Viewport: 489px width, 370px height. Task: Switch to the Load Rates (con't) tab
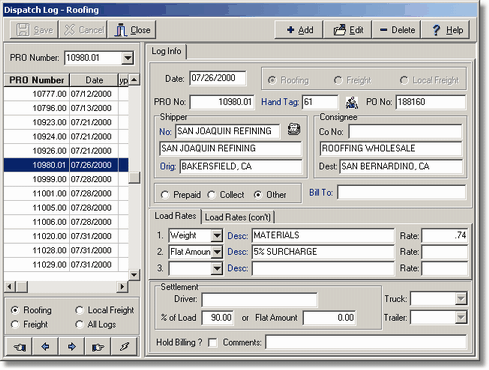(x=238, y=217)
